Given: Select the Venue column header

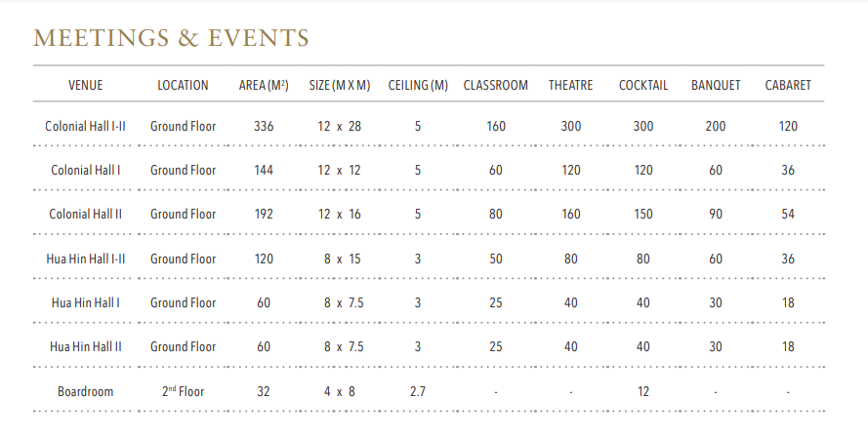Looking at the screenshot, I should point(85,85).
